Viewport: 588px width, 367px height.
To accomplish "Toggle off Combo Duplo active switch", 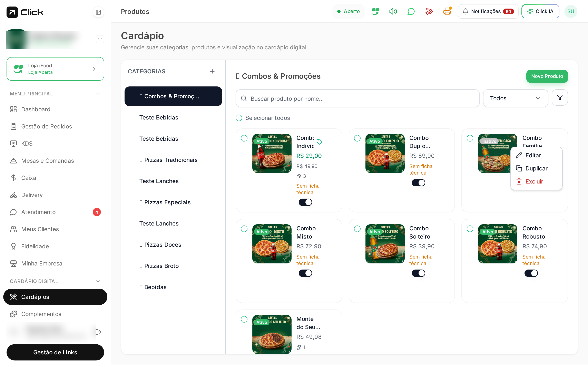I will [418, 183].
